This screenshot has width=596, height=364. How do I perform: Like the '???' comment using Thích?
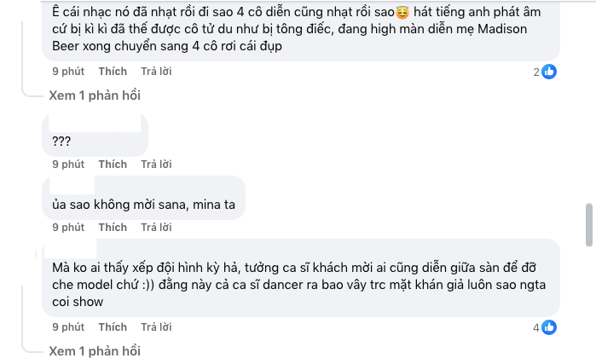coord(113,165)
